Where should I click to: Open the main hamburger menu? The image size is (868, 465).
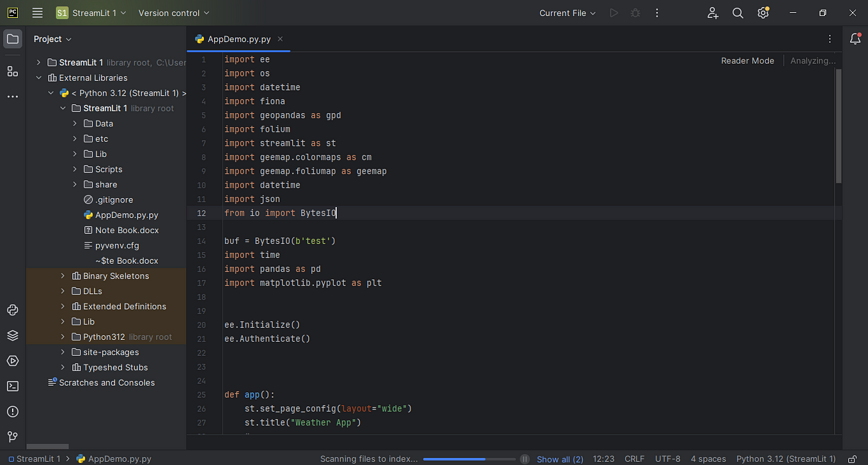pos(38,13)
